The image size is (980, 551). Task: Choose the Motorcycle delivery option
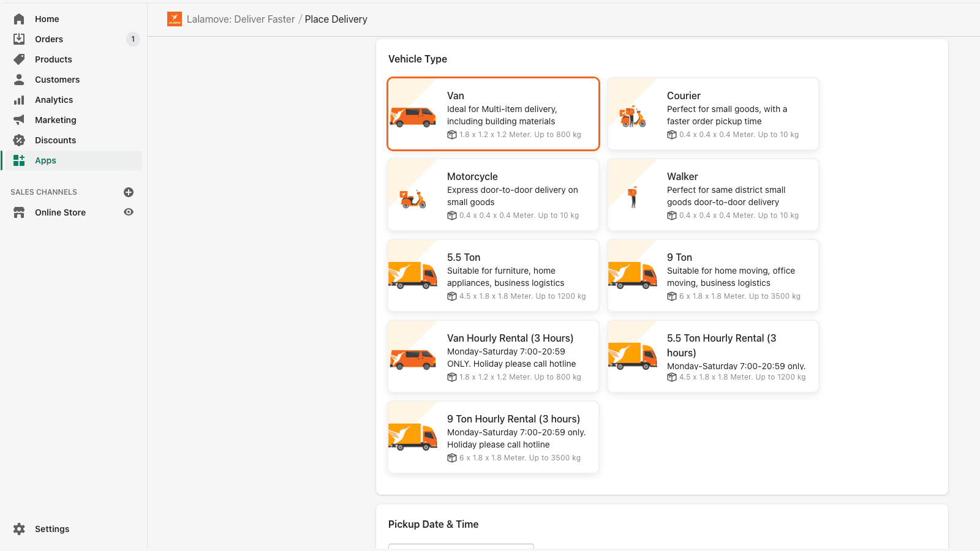click(x=493, y=195)
